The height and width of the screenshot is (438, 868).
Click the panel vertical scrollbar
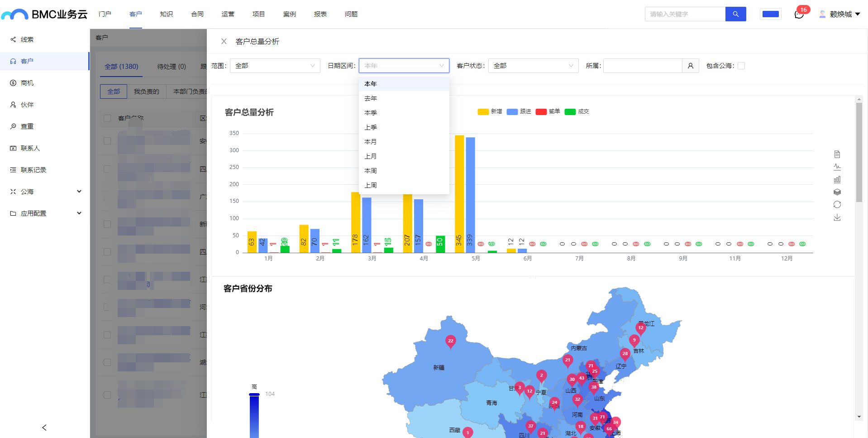[x=859, y=152]
